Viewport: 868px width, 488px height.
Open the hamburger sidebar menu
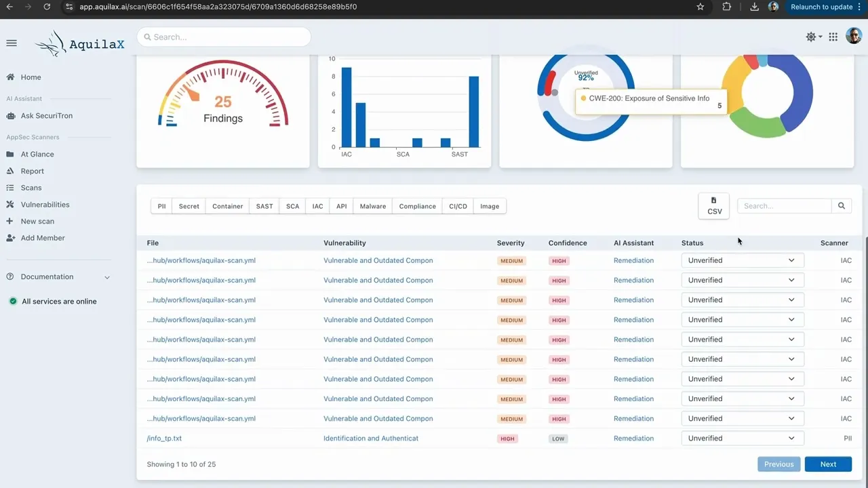click(x=11, y=43)
